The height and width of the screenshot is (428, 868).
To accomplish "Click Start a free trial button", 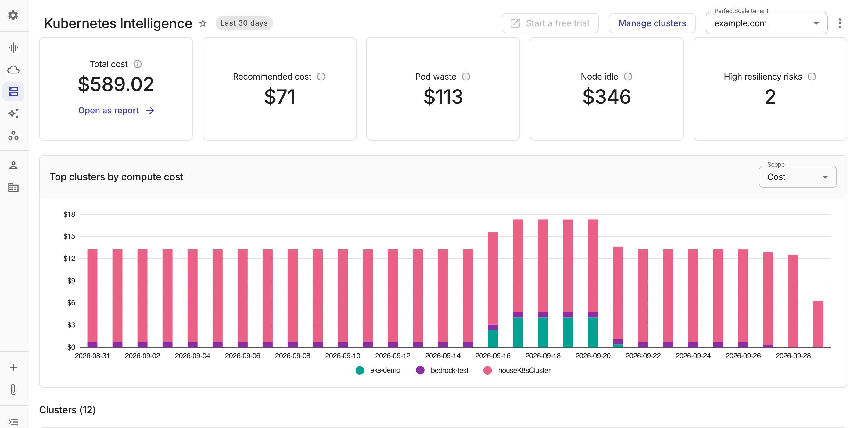I will tap(550, 23).
